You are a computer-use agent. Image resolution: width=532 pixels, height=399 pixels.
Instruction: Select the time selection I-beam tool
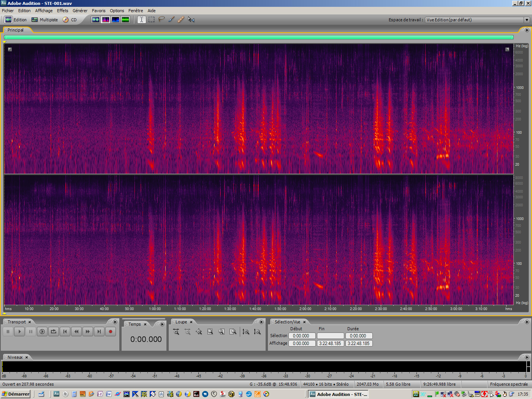(141, 19)
